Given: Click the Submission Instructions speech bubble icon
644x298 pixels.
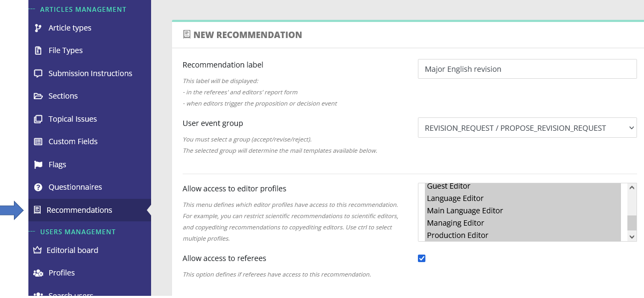Looking at the screenshot, I should [38, 73].
